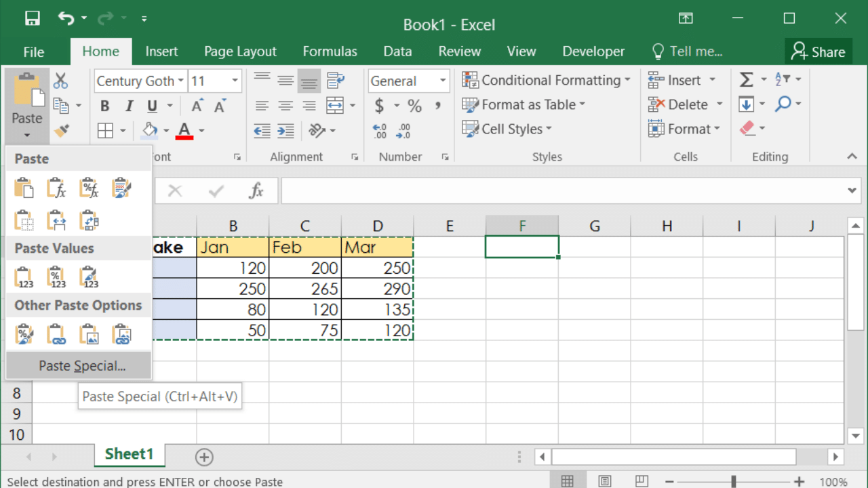Click the Paste Link icon

click(56, 334)
